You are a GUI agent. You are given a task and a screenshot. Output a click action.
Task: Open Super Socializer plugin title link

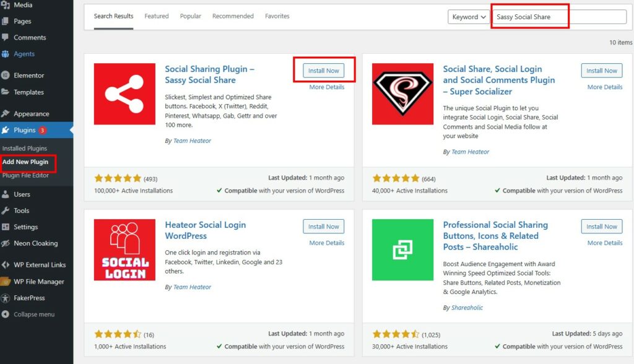499,80
